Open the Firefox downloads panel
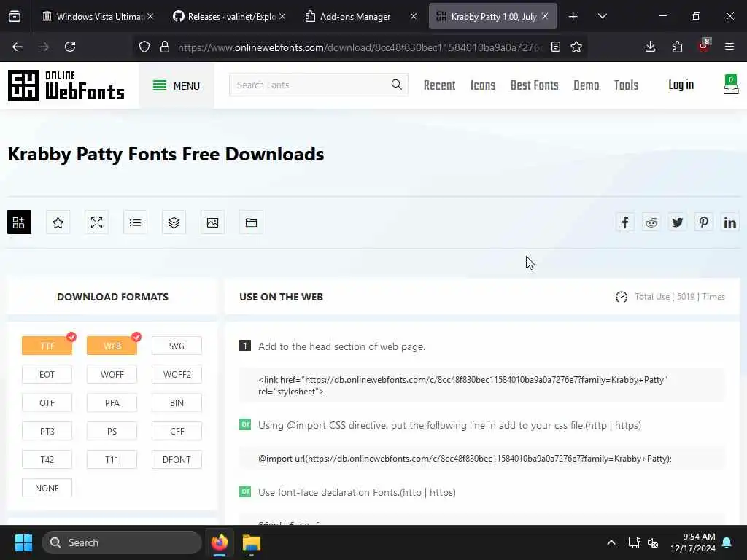747x560 pixels. tap(650, 47)
